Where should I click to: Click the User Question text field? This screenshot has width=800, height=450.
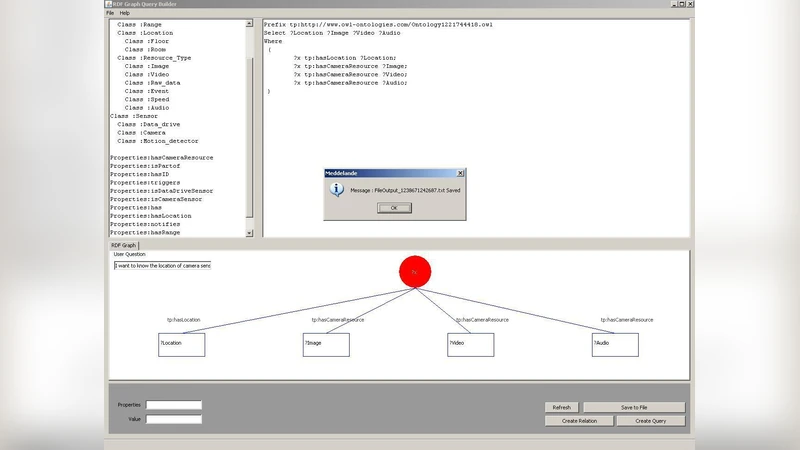[x=162, y=266]
